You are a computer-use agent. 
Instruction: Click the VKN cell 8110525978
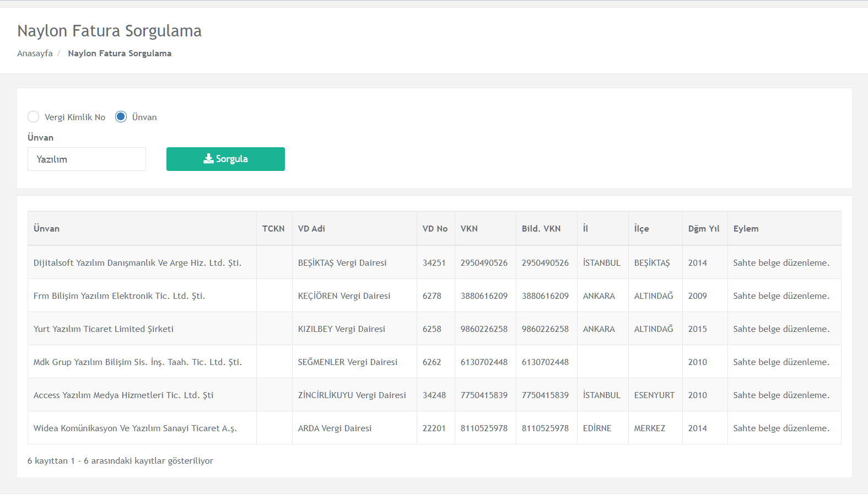pyautogui.click(x=485, y=428)
